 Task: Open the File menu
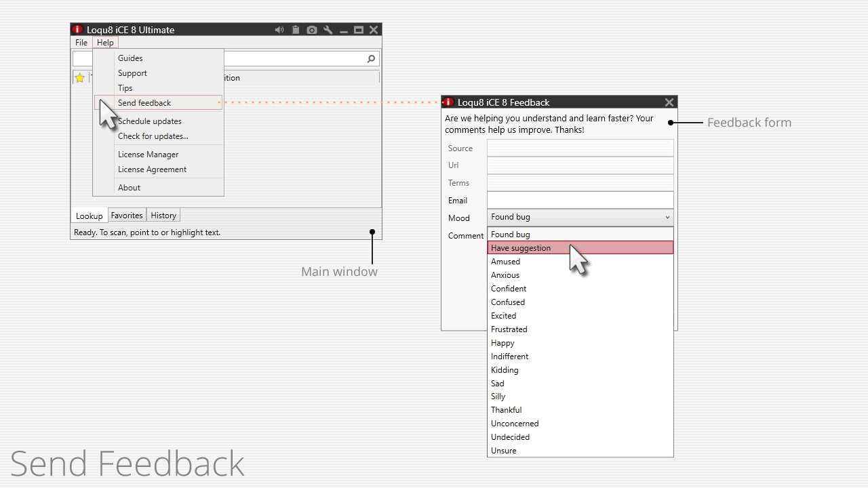pyautogui.click(x=81, y=43)
